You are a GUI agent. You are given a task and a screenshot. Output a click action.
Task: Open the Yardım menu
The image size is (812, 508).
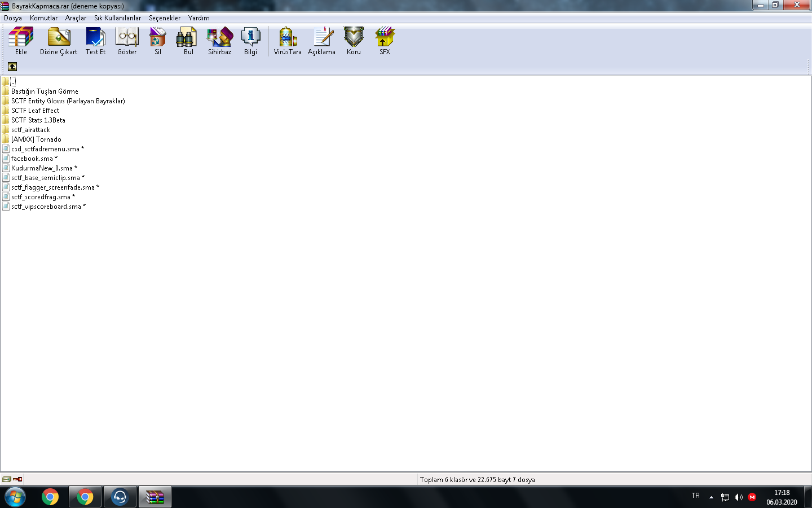pyautogui.click(x=199, y=18)
